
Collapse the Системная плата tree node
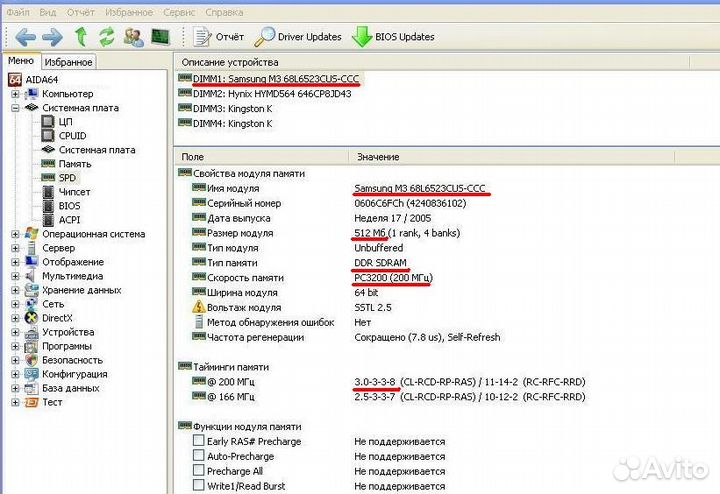(x=15, y=107)
